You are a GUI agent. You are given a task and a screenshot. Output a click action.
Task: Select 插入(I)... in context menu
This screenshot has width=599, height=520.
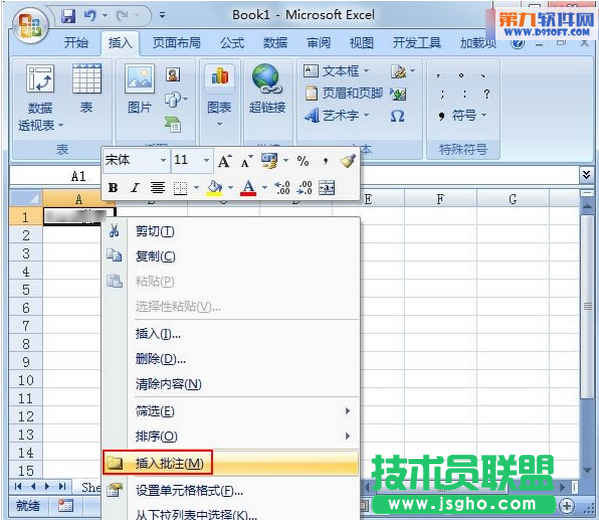tap(231, 334)
